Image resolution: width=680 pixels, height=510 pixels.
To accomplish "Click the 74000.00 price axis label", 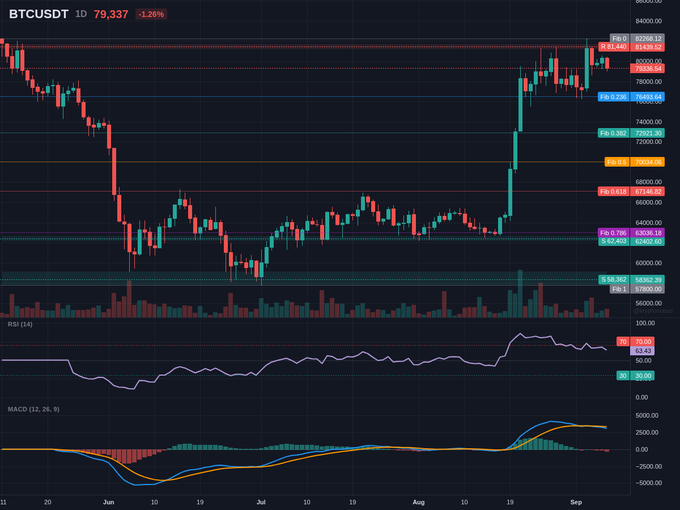I will coord(649,122).
